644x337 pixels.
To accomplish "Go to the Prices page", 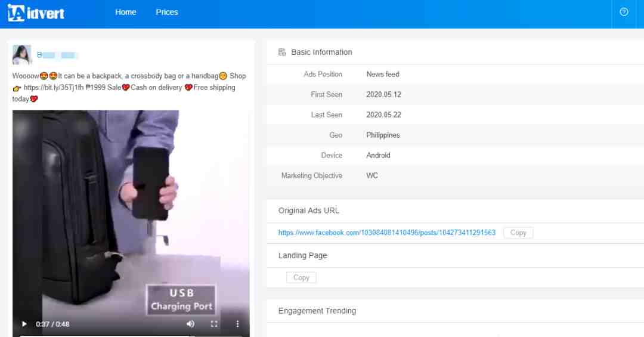I will (x=167, y=12).
